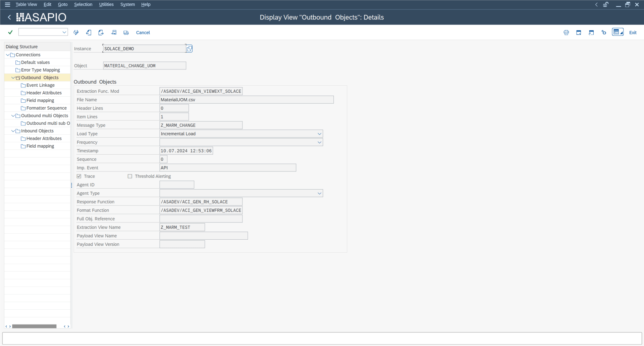Open the command field dropdown

tap(64, 32)
